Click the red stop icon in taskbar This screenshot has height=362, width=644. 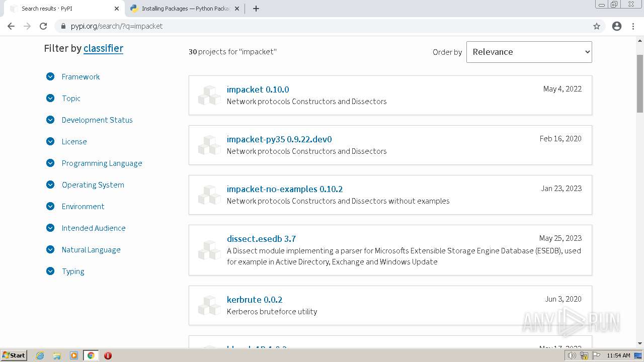pos(108,355)
